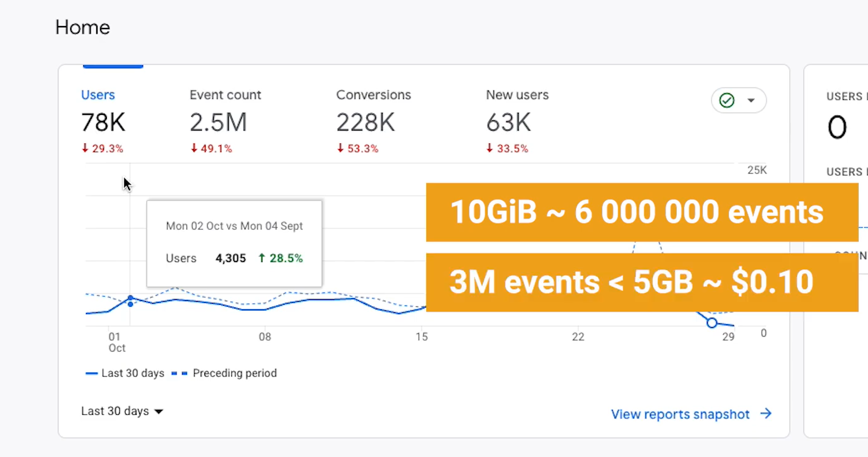Image resolution: width=868 pixels, height=457 pixels.
Task: Click the hollow data point near 29 on the chart
Action: tap(712, 323)
